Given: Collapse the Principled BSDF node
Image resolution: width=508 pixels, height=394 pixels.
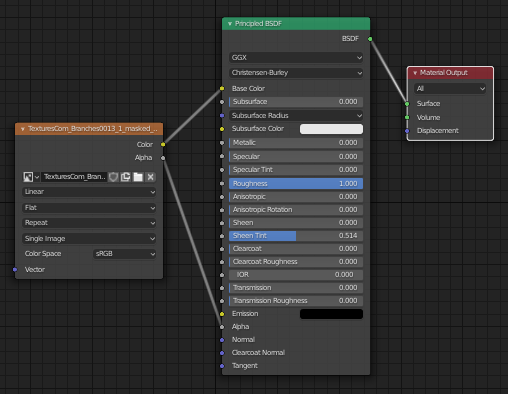Looking at the screenshot, I should (x=230, y=24).
